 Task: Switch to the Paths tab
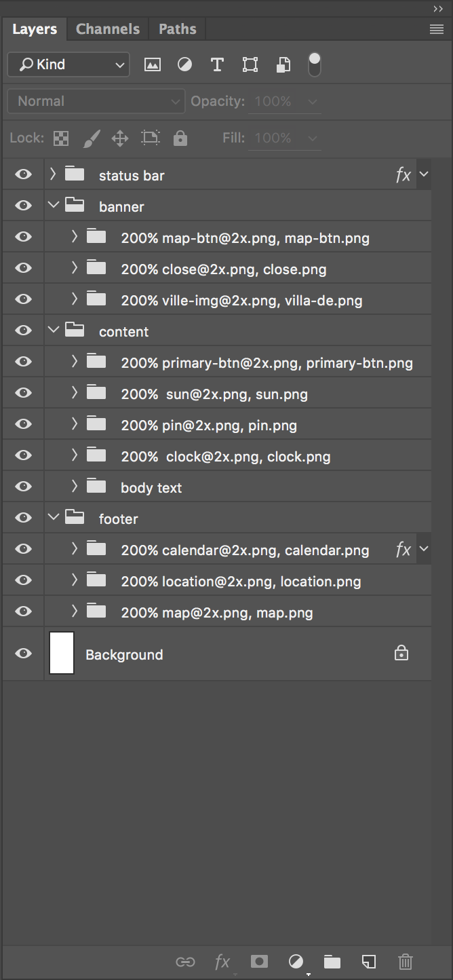177,29
